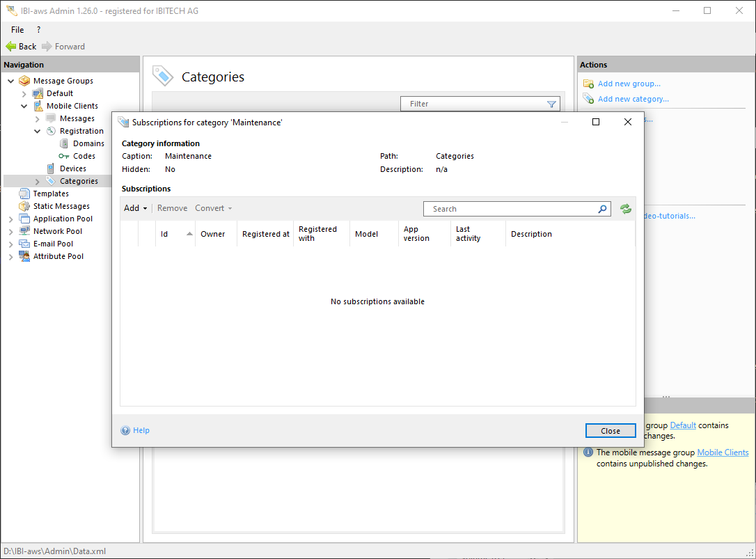Open the Mobile Clients link in notifications
Screen dimensions: 756x559
(x=723, y=452)
